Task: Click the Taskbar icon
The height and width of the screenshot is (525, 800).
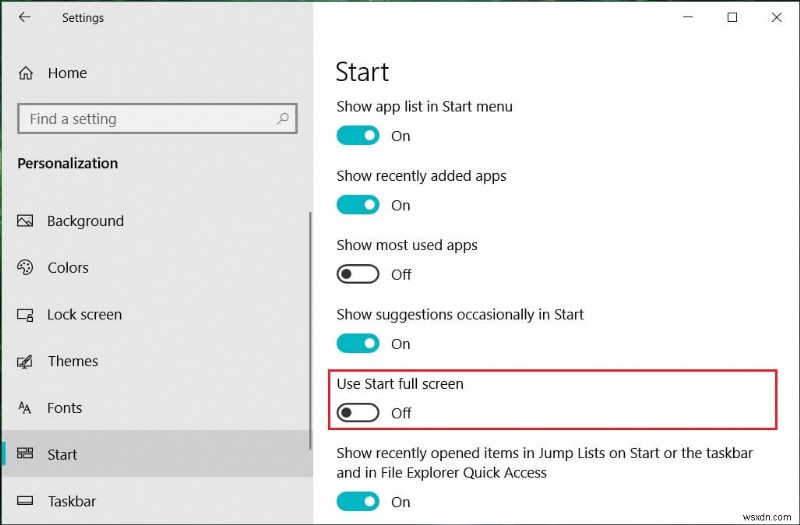Action: pyautogui.click(x=25, y=501)
